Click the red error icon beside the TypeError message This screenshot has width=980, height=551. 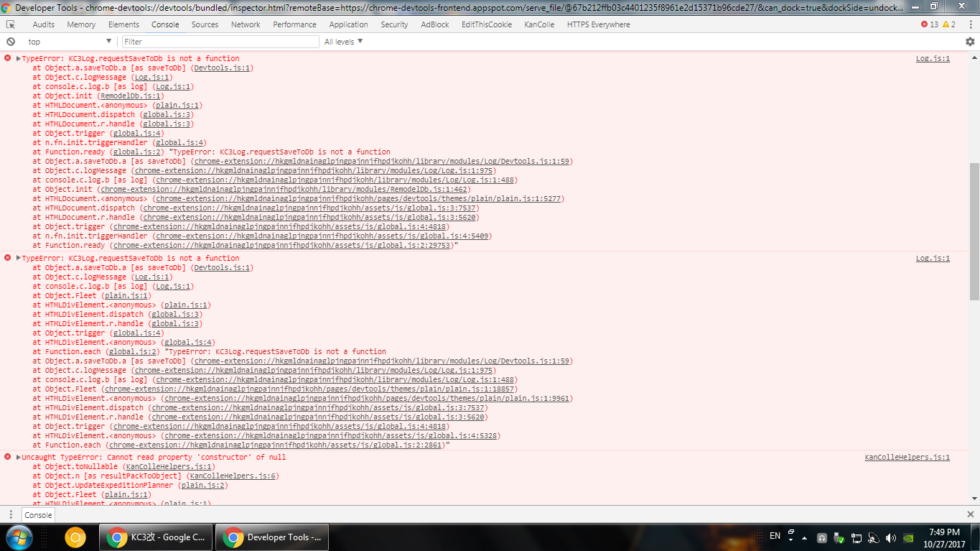tap(8, 58)
